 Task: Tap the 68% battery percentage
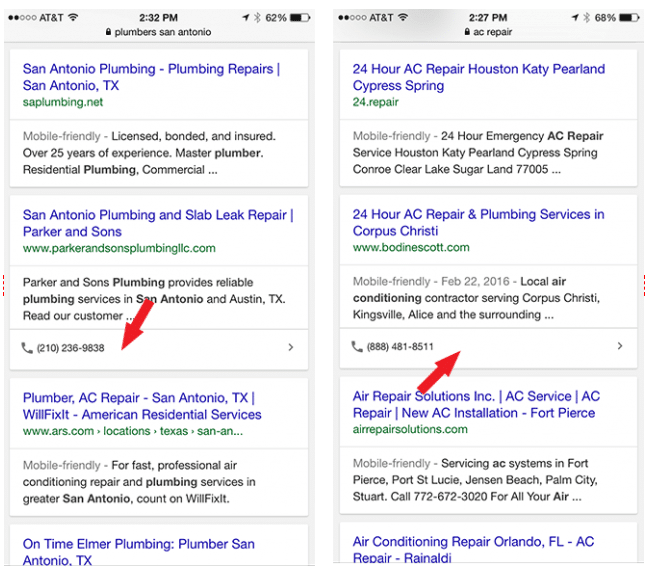pyautogui.click(x=605, y=18)
